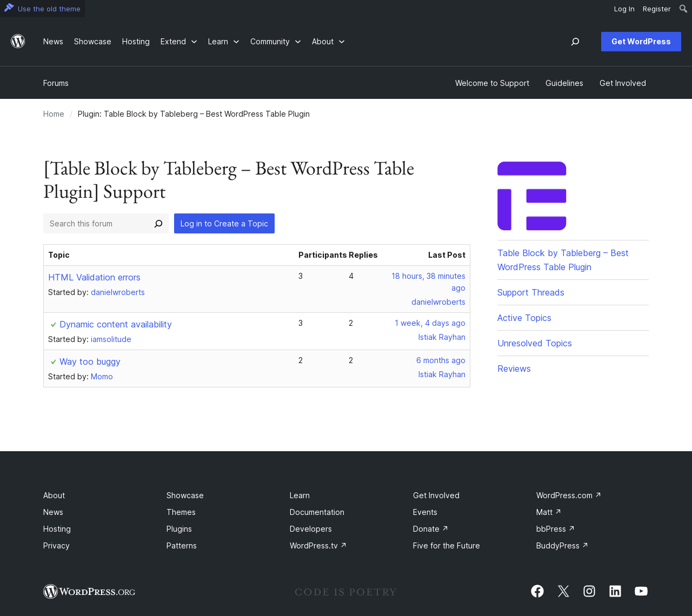Open WordPress LinkedIn icon
Screen dimensions: 692x616
pos(615,591)
